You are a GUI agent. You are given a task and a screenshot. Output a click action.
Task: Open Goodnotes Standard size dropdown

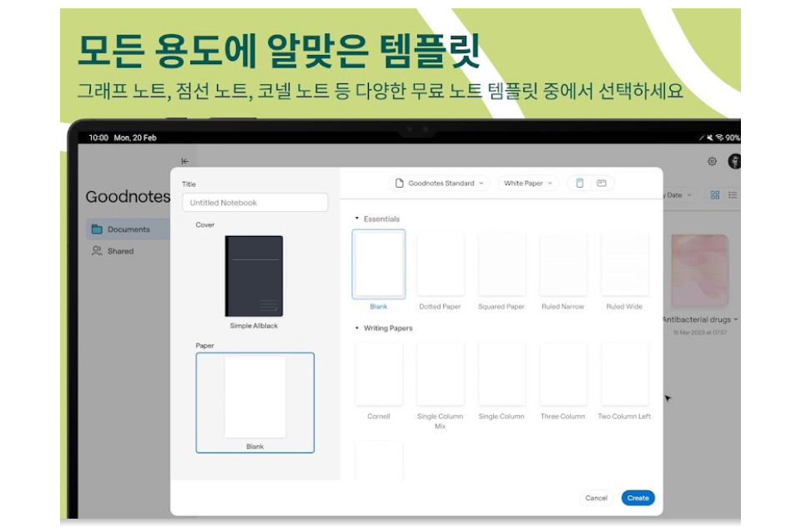[440, 183]
